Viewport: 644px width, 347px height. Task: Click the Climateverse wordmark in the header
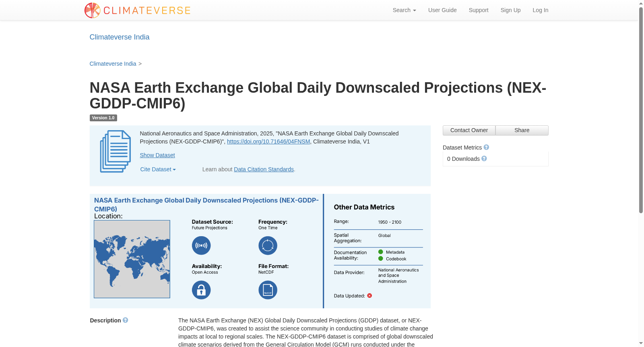pyautogui.click(x=147, y=10)
